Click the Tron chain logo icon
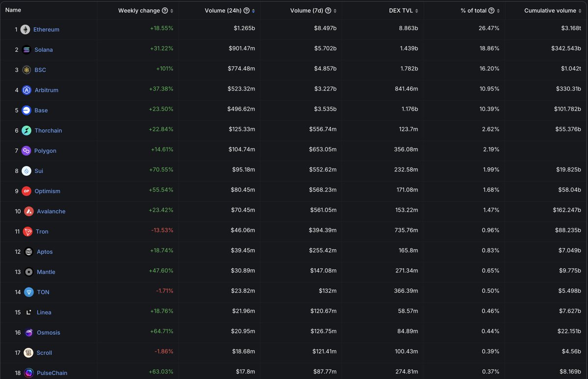 [27, 232]
